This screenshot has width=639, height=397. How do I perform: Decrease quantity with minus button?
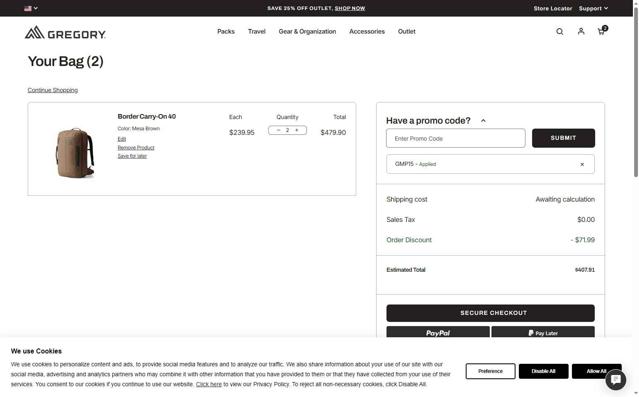coord(278,130)
